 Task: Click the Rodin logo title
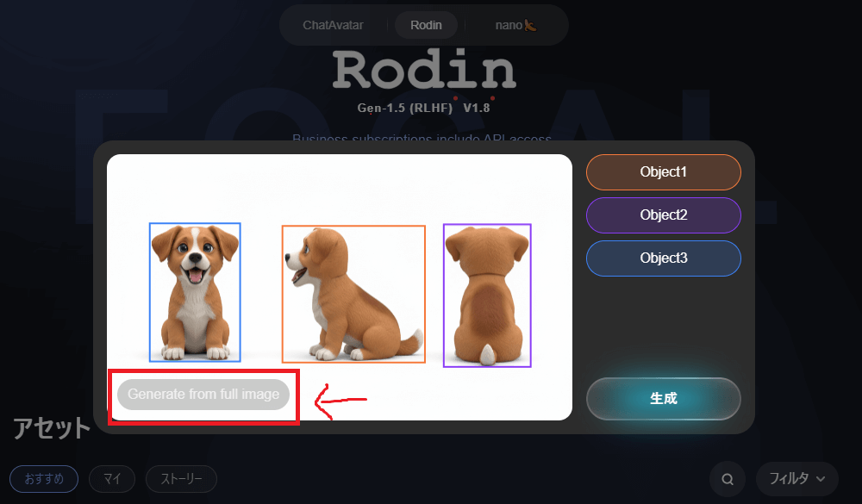[x=424, y=69]
